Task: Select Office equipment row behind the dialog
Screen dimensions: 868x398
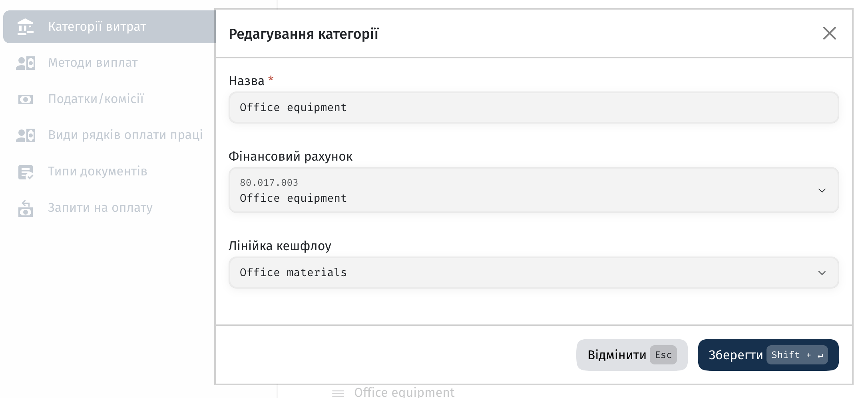Action: 404,392
